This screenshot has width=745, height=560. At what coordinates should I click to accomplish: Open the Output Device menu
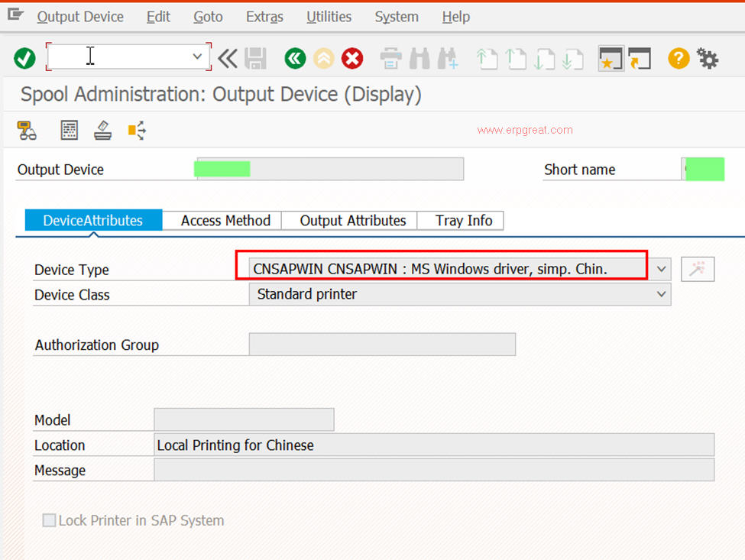(x=80, y=17)
